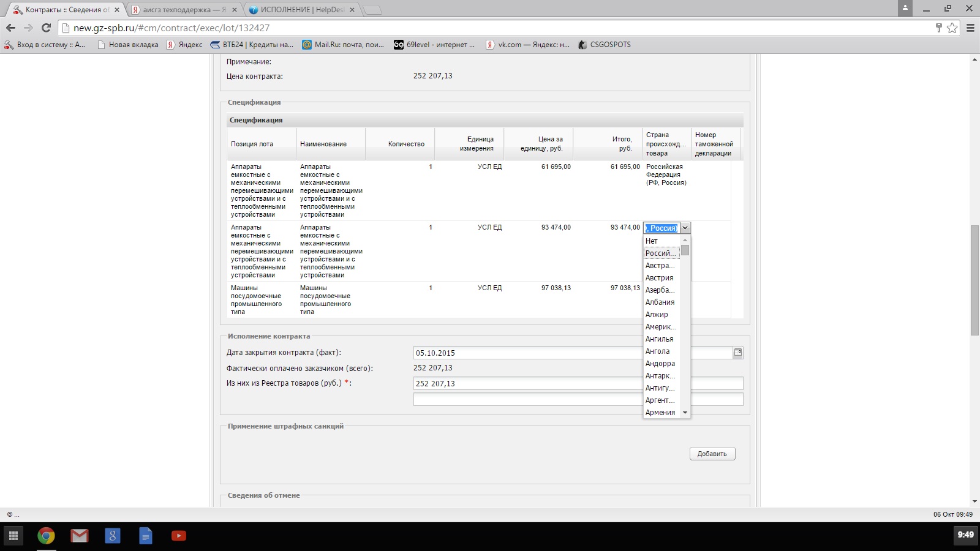
Task: Collapse the country of origin dropdown arrow
Action: coord(685,228)
